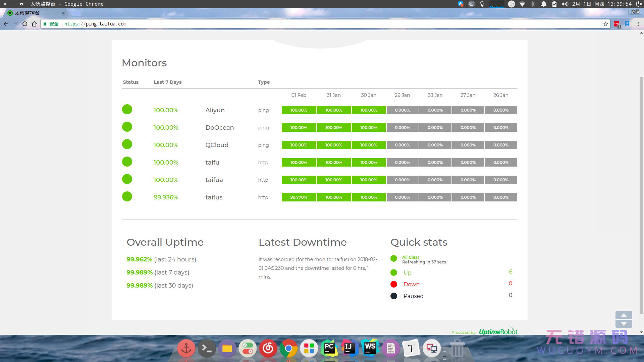Select the 太傅监控台 browser tab
The image size is (644, 362).
[34, 13]
